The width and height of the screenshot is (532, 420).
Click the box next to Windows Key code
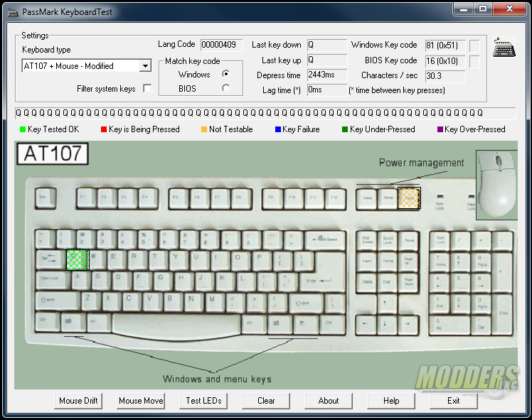coord(474,45)
